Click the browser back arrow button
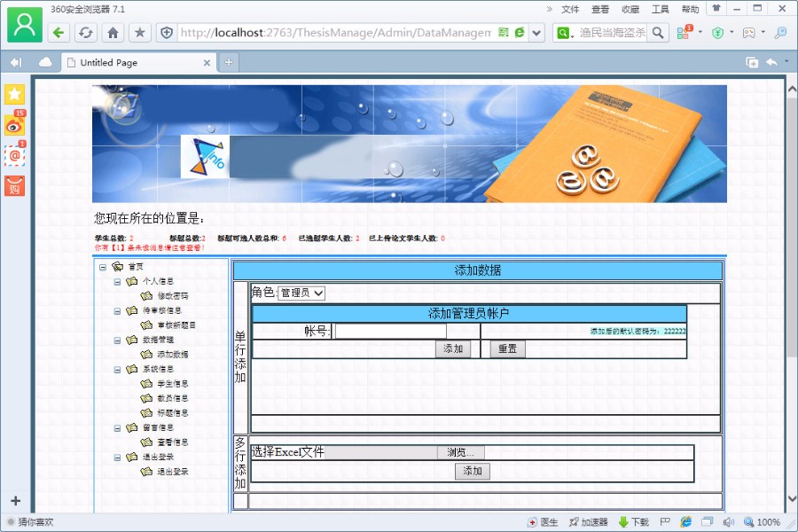Image resolution: width=798 pixels, height=532 pixels. pyautogui.click(x=59, y=33)
